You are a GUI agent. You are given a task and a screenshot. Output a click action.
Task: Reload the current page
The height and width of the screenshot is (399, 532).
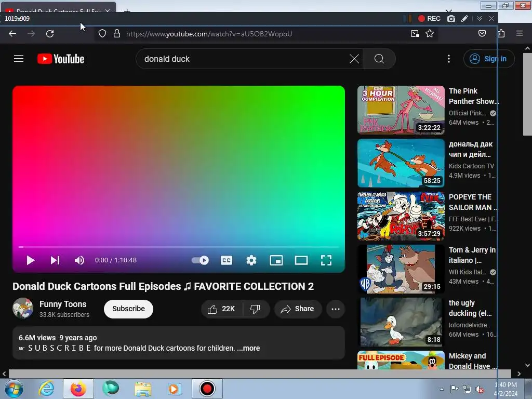point(50,34)
